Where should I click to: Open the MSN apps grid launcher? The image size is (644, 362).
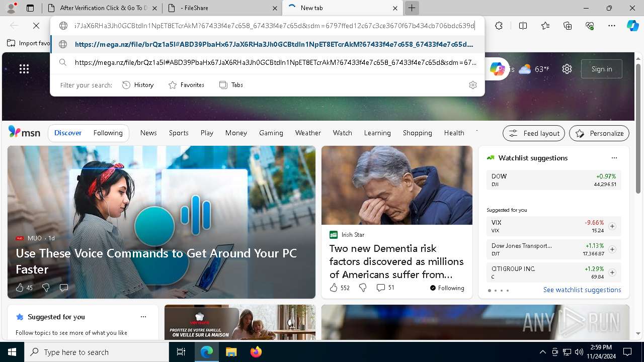coord(24,69)
